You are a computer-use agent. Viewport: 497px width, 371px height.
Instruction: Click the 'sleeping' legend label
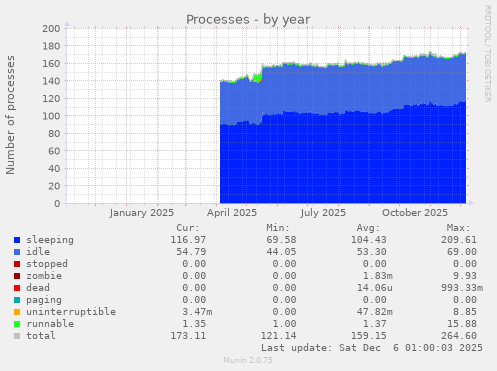pos(50,240)
